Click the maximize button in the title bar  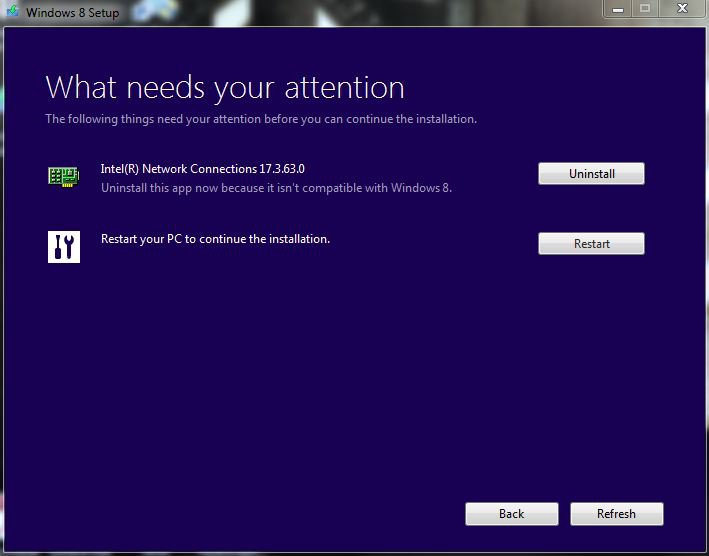click(645, 9)
